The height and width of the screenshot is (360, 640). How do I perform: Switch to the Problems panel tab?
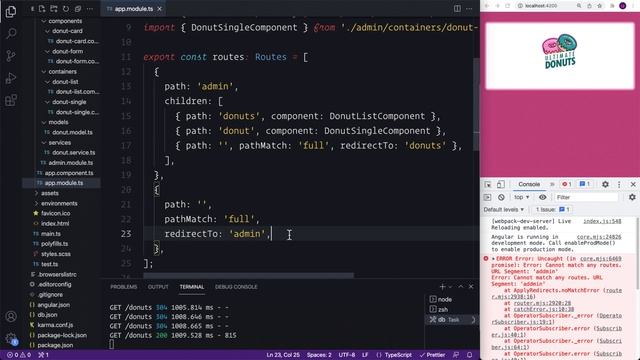(x=124, y=287)
